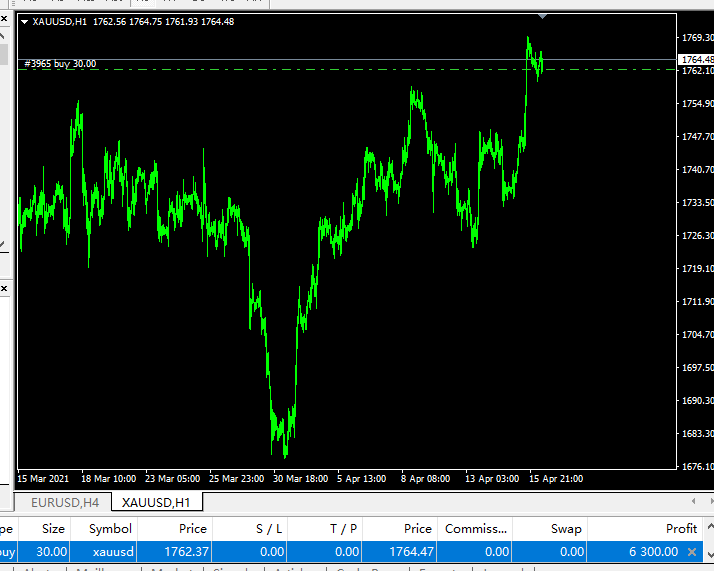Click the XAUUSD,H1 OHLC title text in chart
714x571 pixels.
(x=133, y=21)
